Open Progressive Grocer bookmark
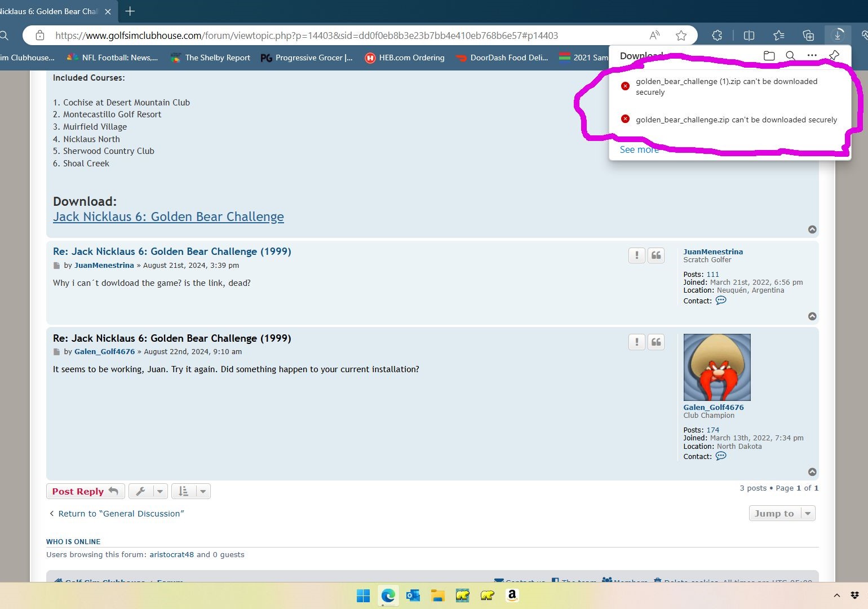Screen dimensions: 868x609 [307, 58]
